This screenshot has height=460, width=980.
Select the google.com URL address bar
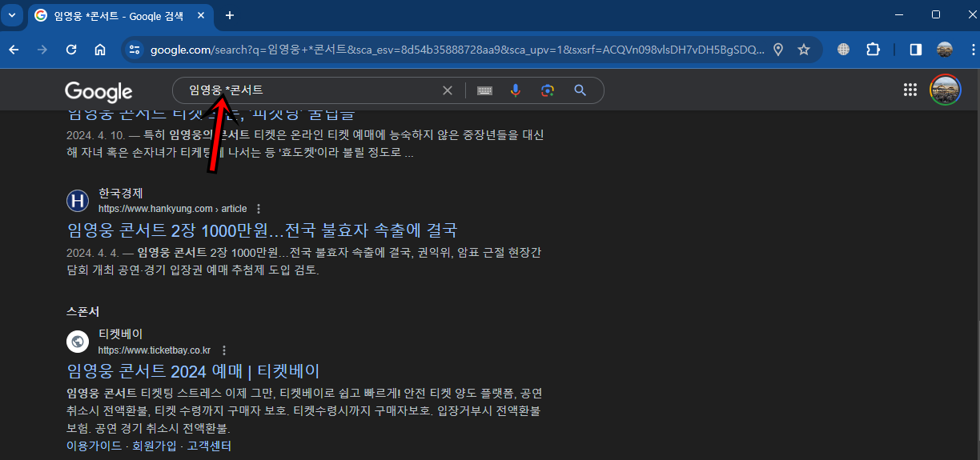pyautogui.click(x=456, y=50)
